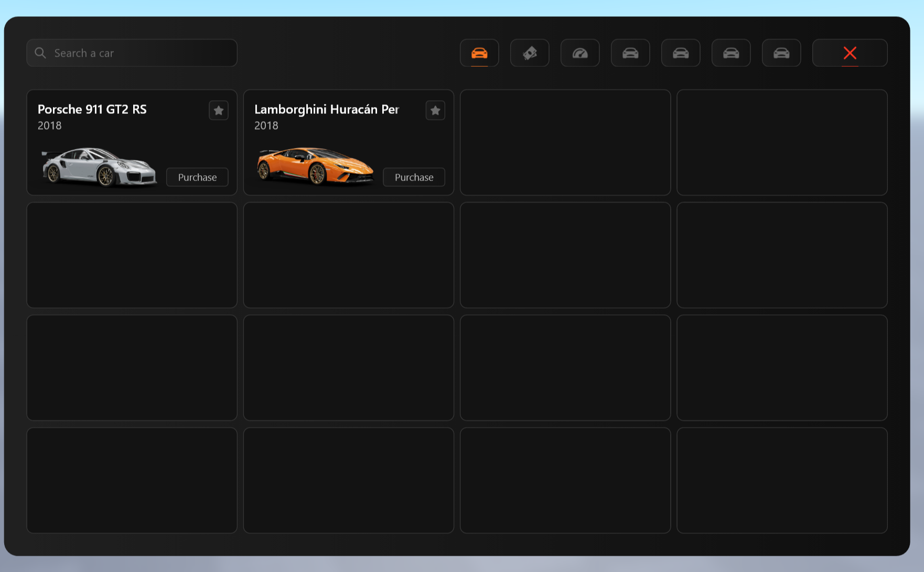
Task: Click empty slot directly below Porsche card
Action: click(x=132, y=255)
